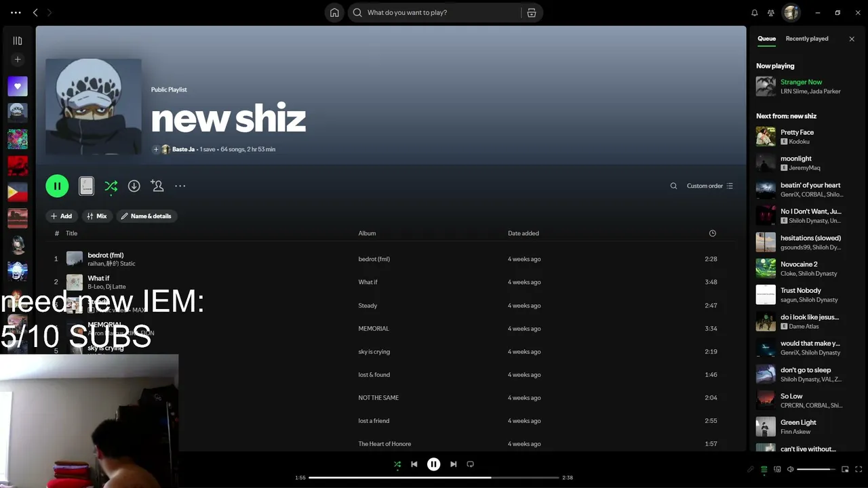Open the three-dot app menu at top left
The height and width of the screenshot is (488, 868).
16,12
